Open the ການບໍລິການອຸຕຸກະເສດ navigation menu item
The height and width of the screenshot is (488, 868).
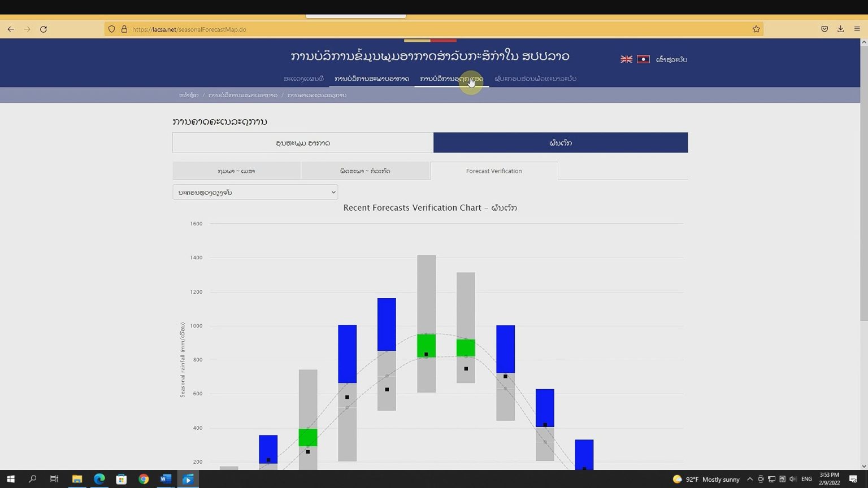[x=452, y=79]
